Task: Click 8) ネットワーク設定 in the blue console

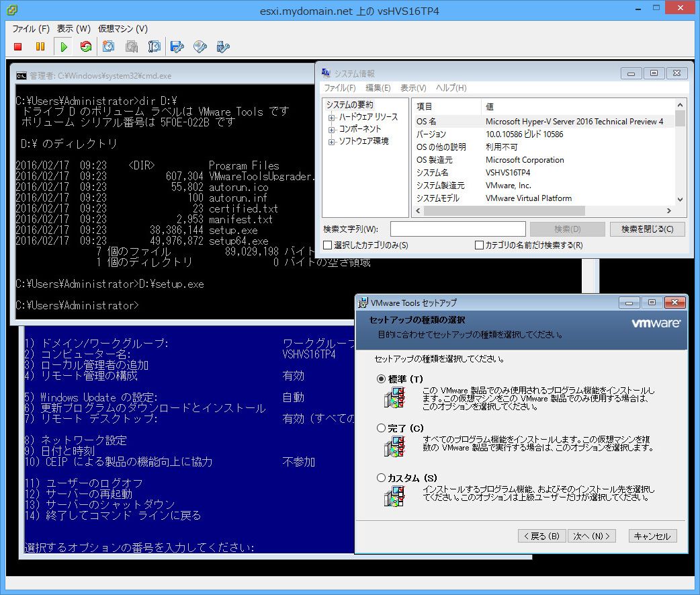Action: (x=76, y=440)
